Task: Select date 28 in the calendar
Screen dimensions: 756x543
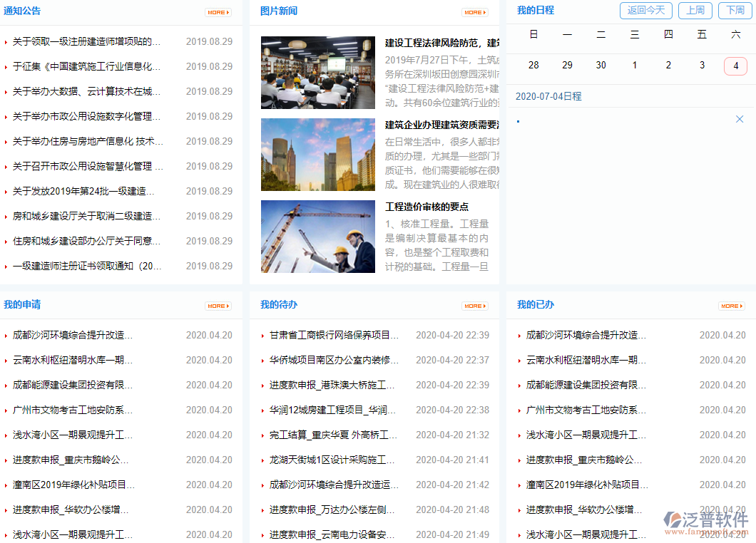Action: tap(533, 65)
